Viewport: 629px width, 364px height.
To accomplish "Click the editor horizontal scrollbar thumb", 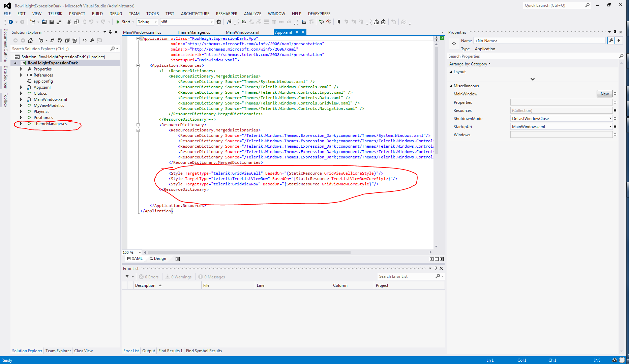I will pos(249,252).
